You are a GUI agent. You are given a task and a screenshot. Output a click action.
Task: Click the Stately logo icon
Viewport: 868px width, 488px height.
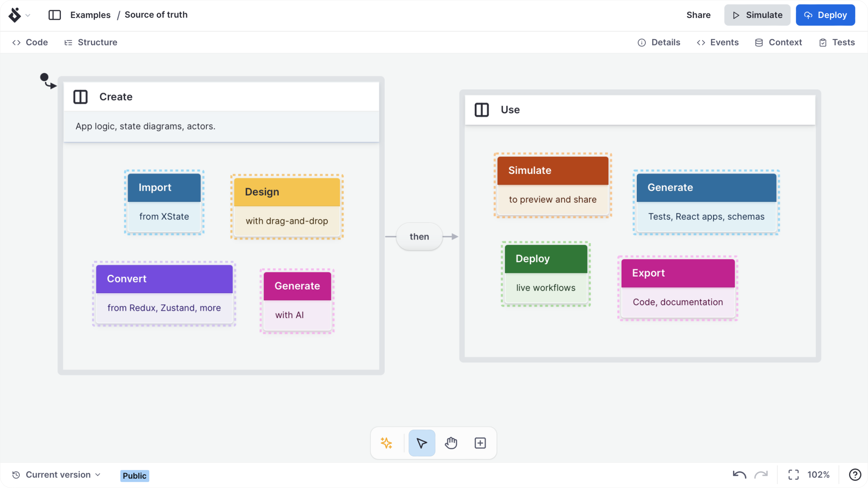point(15,15)
